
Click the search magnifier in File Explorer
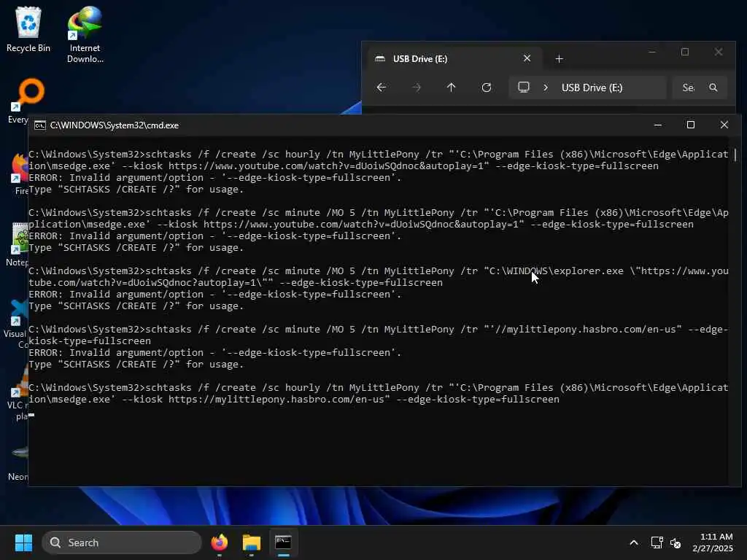[x=713, y=87]
